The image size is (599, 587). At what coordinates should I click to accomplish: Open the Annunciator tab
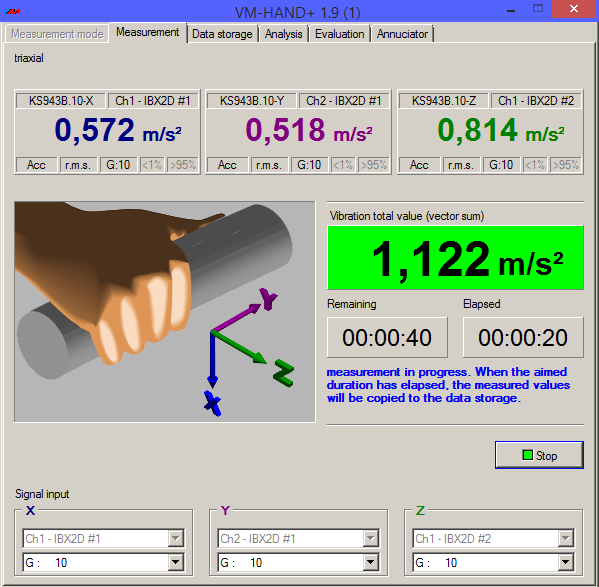pos(402,34)
